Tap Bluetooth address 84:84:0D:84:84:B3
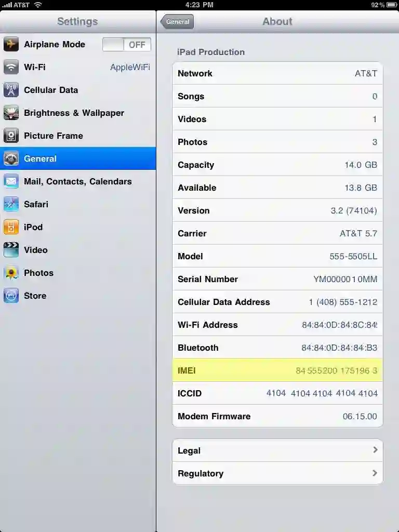This screenshot has width=399, height=532. pyautogui.click(x=339, y=348)
